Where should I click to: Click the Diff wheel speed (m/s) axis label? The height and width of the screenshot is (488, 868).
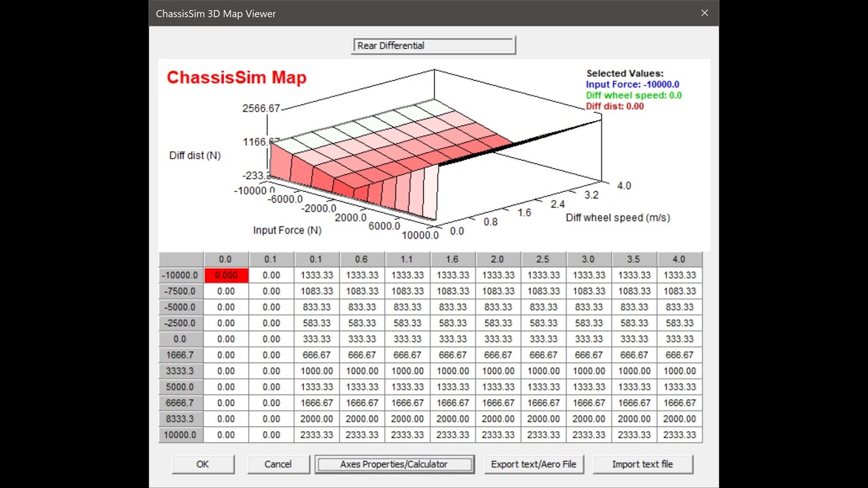(618, 218)
